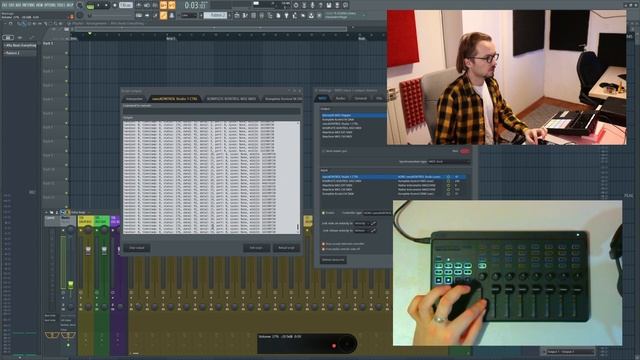Select nanoKONTROL Studio 1 CTRL in Input list
This screenshot has width=640, height=360.
[x=393, y=177]
